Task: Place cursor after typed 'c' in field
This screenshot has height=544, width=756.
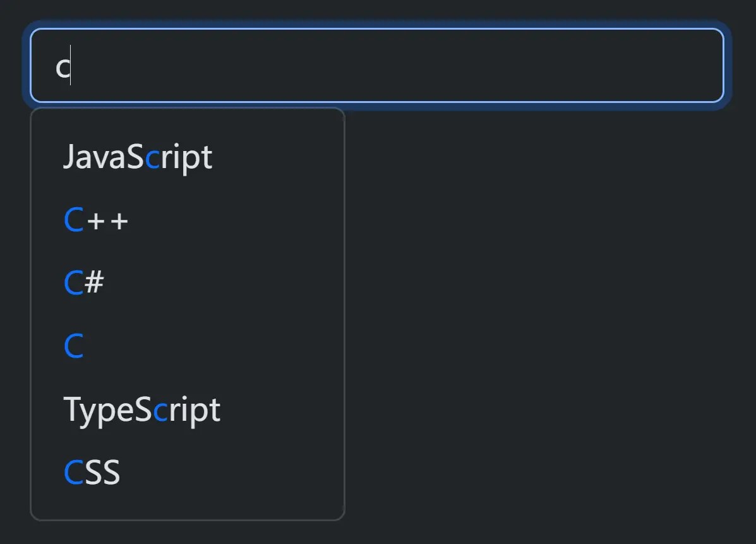Action: pos(71,66)
